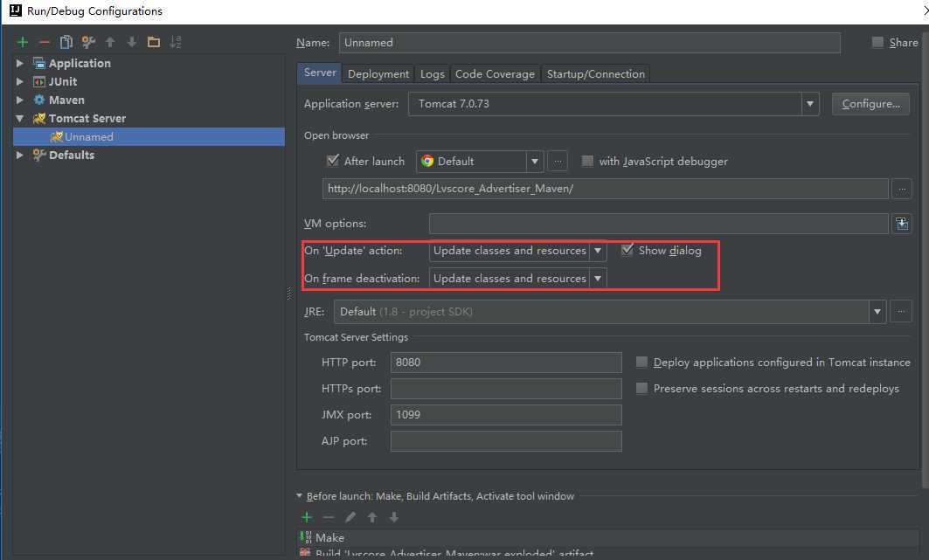This screenshot has height=560, width=929.
Task: Move configuration up arrow in left toolbar
Action: [x=110, y=42]
